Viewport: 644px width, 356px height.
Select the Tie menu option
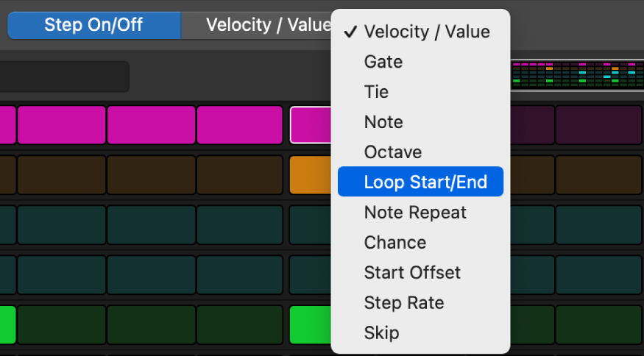click(376, 92)
